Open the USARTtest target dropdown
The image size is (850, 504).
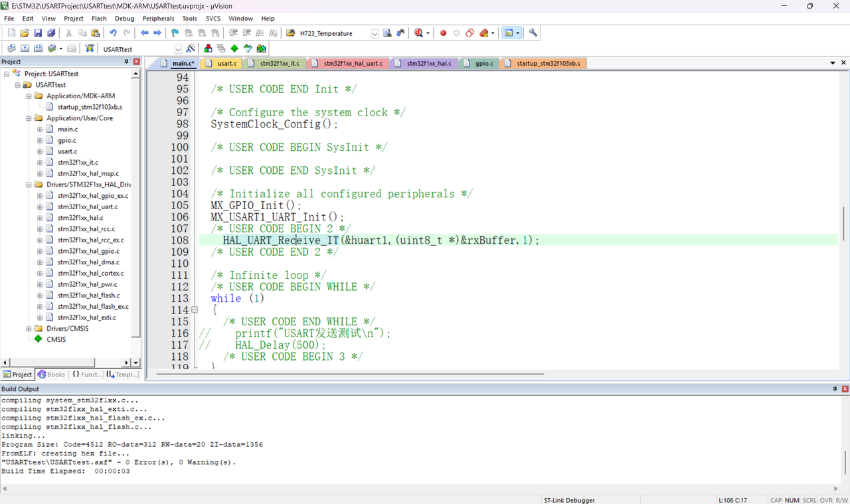[178, 49]
